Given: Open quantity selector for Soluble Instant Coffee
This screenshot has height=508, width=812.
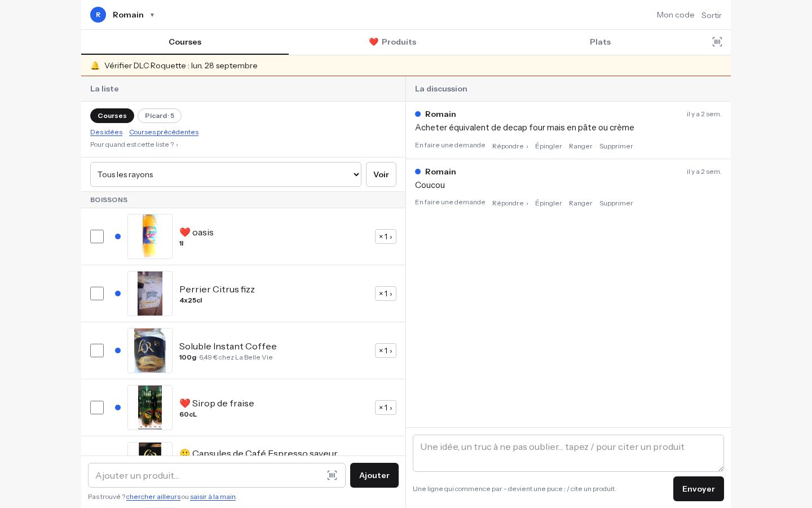Looking at the screenshot, I should coord(386,351).
